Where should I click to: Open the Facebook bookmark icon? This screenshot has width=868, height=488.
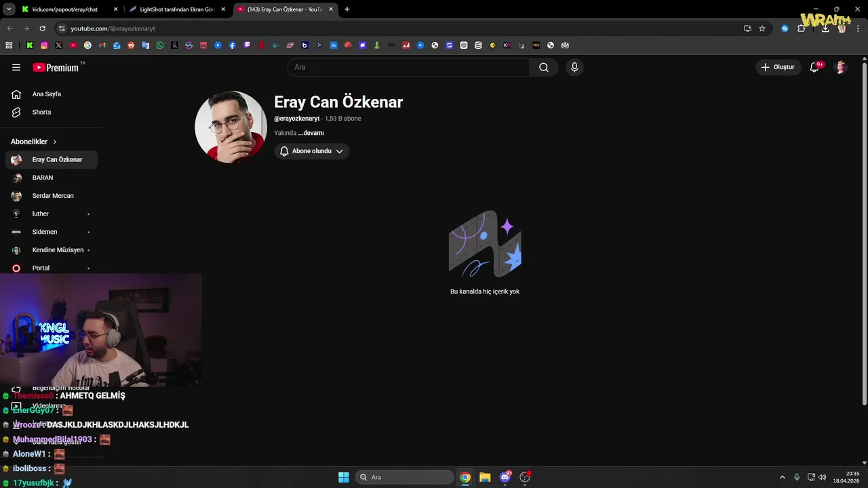point(233,45)
